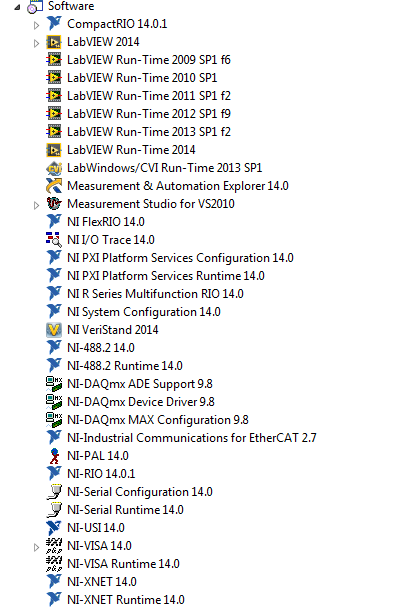Click NI-DAQmx MAX Configuration 9.8 icon
Viewport: 404px width, 609px height.
[x=54, y=420]
